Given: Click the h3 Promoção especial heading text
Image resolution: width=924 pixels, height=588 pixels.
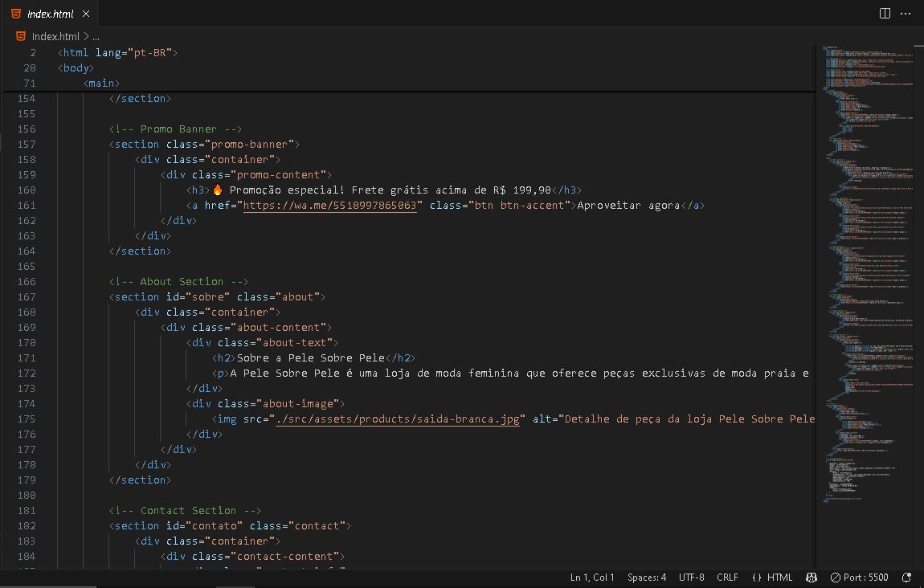Looking at the screenshot, I should coord(390,190).
